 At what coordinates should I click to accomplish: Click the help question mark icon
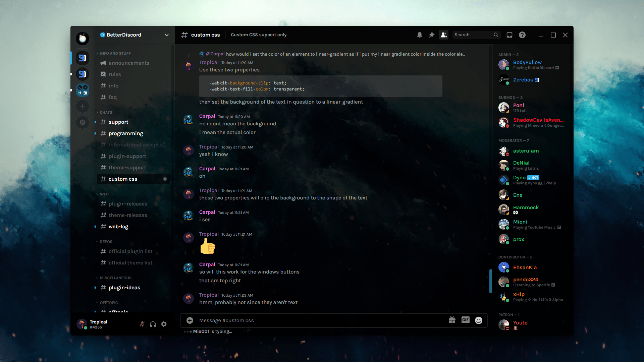click(522, 35)
